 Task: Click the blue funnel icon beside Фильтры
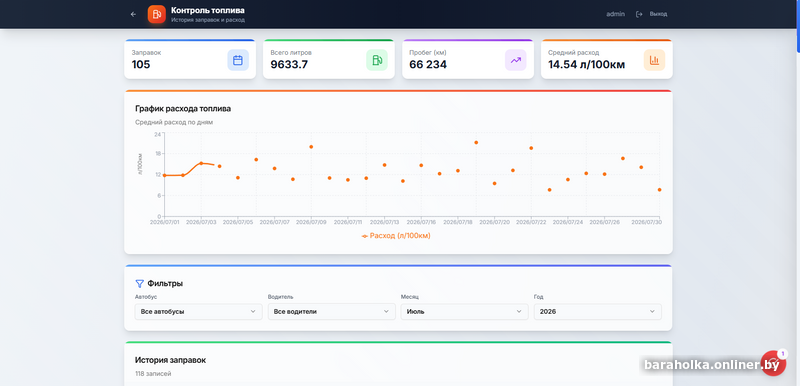(139, 284)
